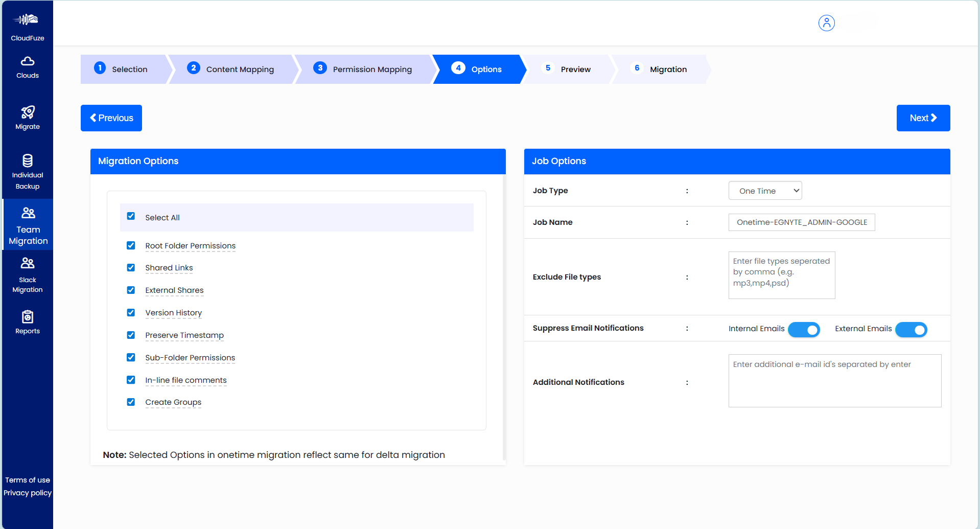Disable the External Emails toggle
The image size is (980, 529).
pyautogui.click(x=912, y=330)
